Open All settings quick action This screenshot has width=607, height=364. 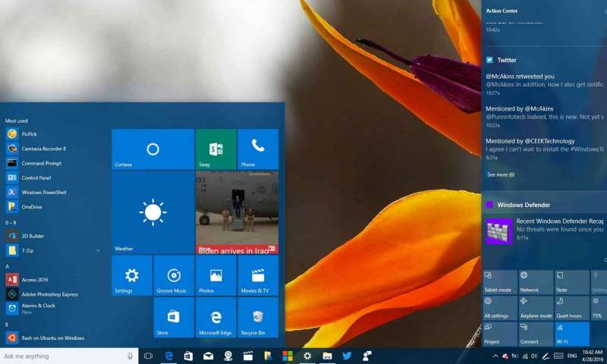(500, 308)
